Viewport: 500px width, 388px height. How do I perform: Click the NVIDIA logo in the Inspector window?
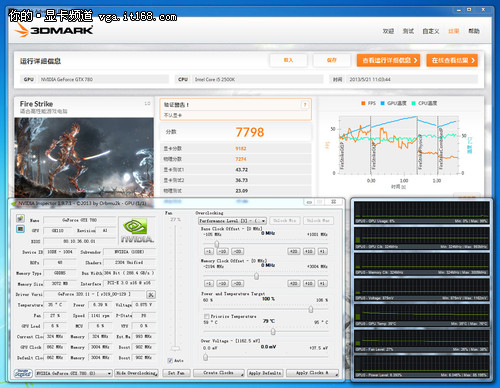coord(137,230)
